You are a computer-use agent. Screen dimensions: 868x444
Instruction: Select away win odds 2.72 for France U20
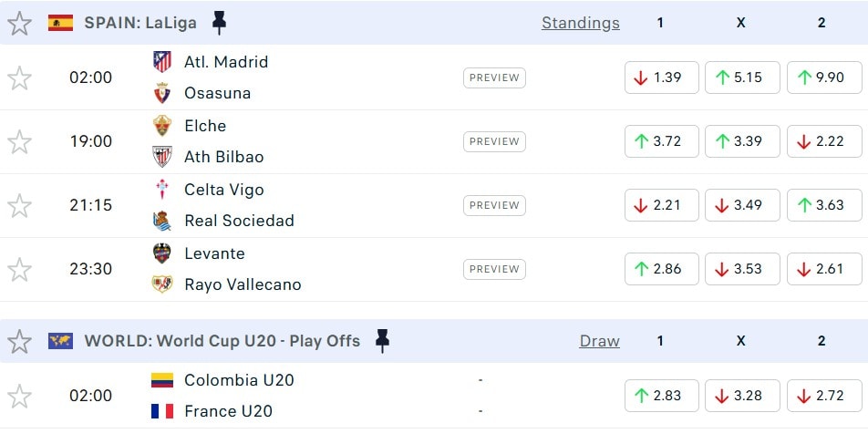click(821, 396)
